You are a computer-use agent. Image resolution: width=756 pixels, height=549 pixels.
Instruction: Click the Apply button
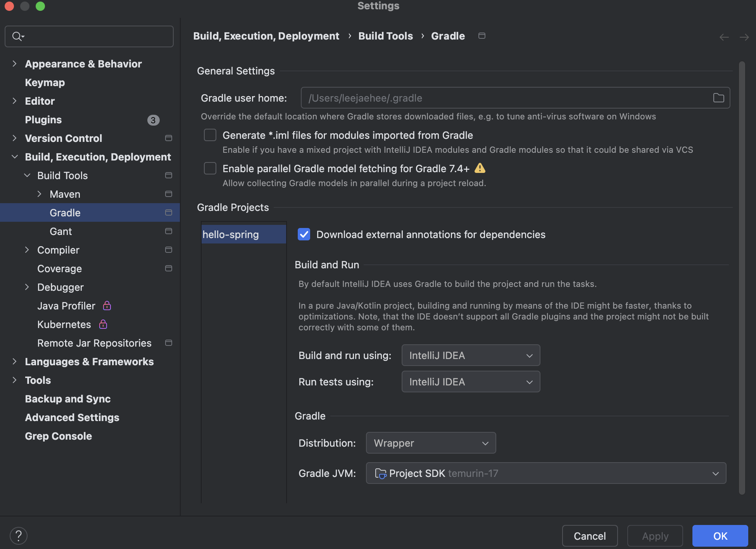[655, 536]
